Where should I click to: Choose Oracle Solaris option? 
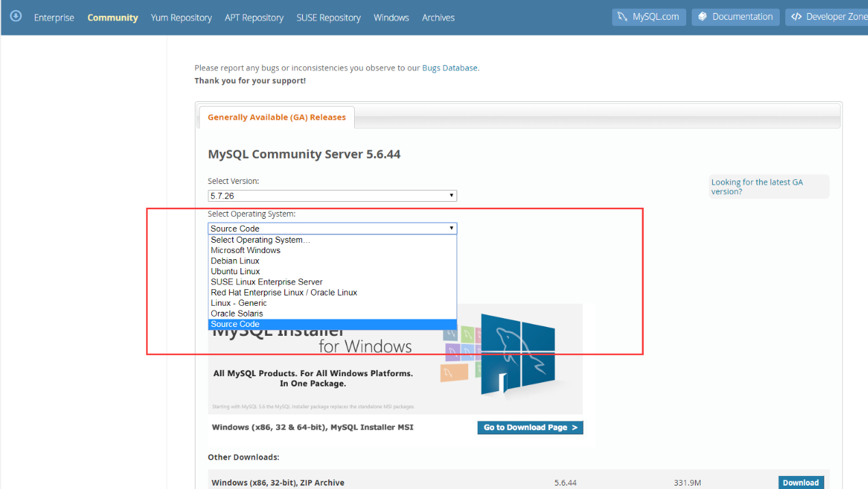(332, 314)
